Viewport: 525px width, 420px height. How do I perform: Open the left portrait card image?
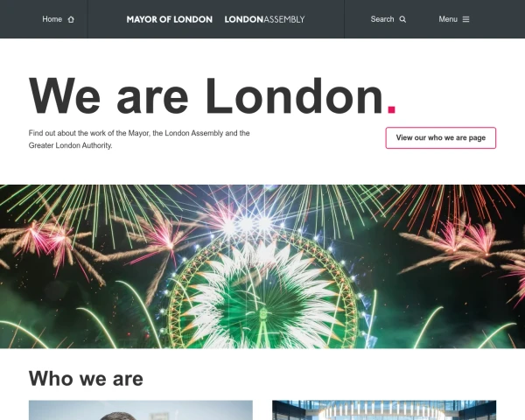pos(141,410)
